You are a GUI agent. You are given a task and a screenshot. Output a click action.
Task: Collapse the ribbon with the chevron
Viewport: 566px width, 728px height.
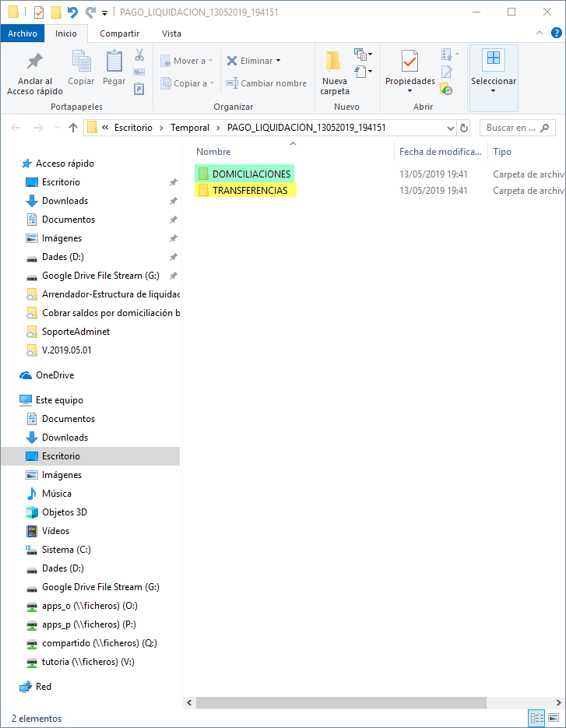(x=539, y=33)
